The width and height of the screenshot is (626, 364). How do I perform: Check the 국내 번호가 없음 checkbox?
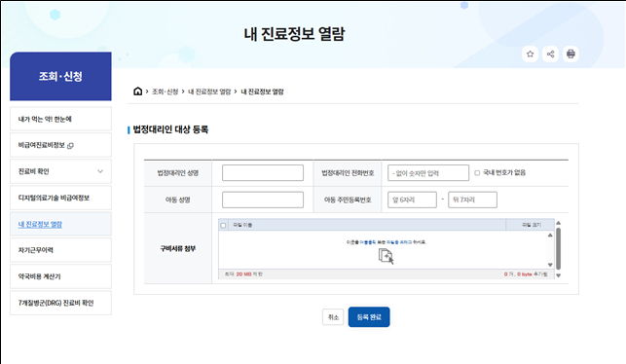[x=477, y=173]
